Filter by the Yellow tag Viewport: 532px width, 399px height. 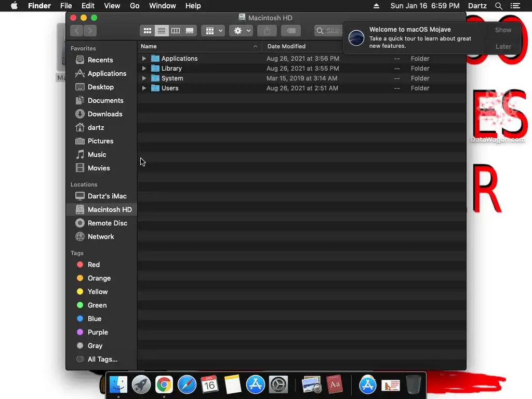click(x=101, y=292)
